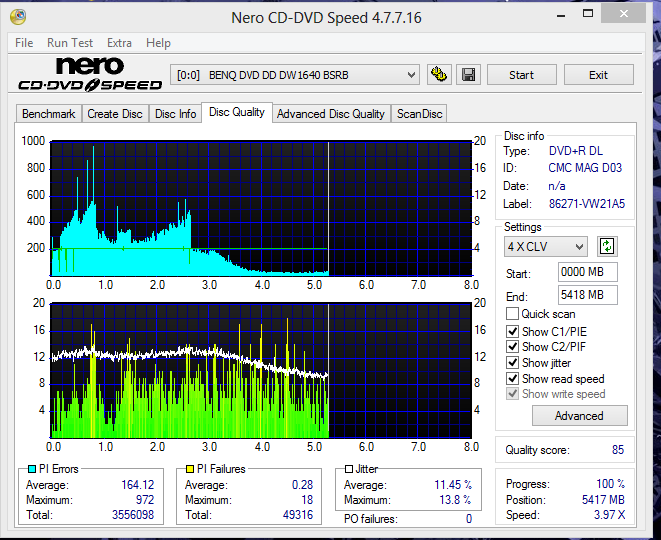Click the Progress value 100 %

pos(610,484)
